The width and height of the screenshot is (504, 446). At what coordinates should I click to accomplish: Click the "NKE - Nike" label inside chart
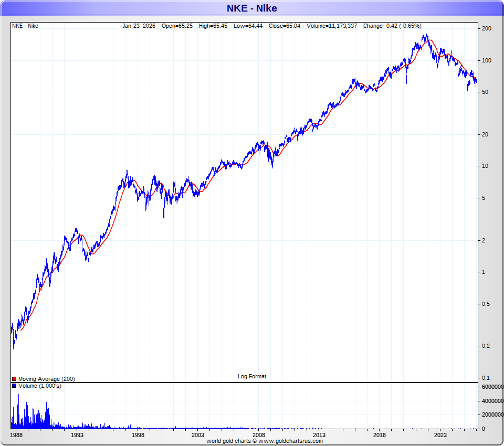coord(25,26)
